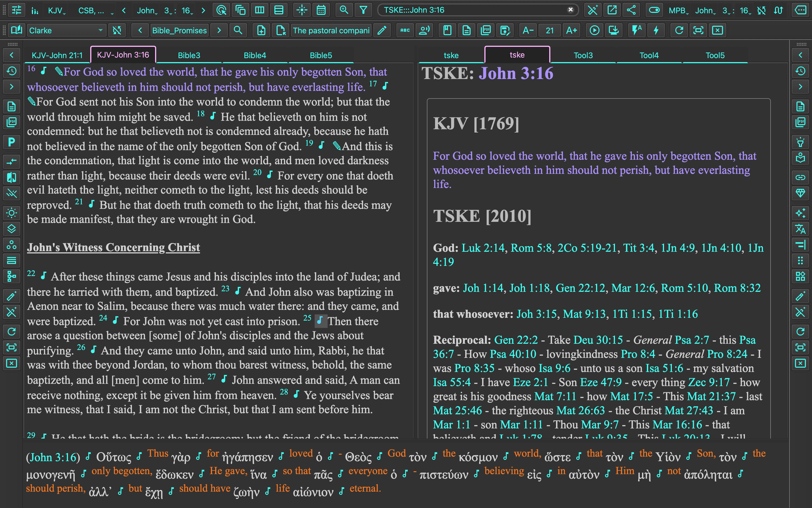Open the verse 16 dropdown beside MPB
The width and height of the screenshot is (812, 508).
pos(746,10)
